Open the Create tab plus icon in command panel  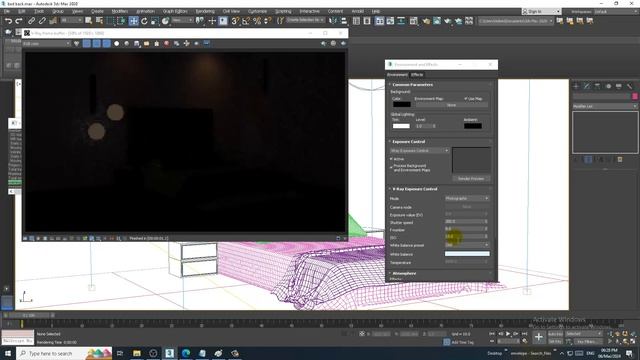[576, 86]
